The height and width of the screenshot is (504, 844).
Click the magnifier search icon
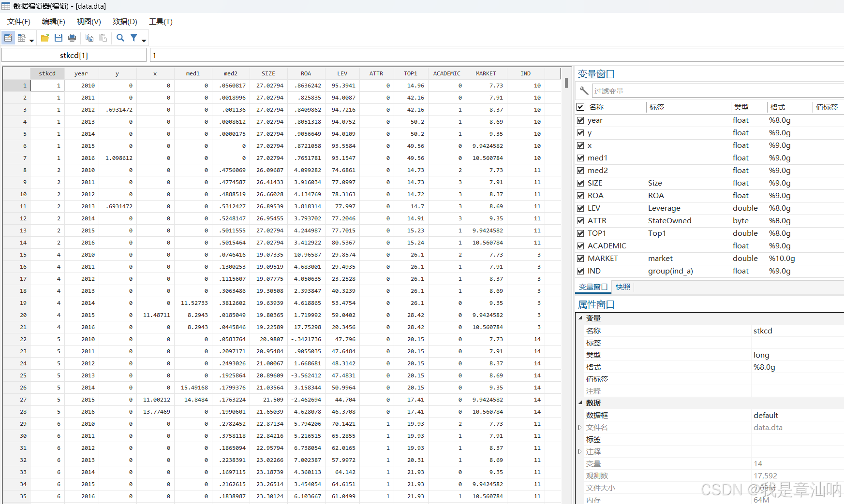(x=120, y=38)
